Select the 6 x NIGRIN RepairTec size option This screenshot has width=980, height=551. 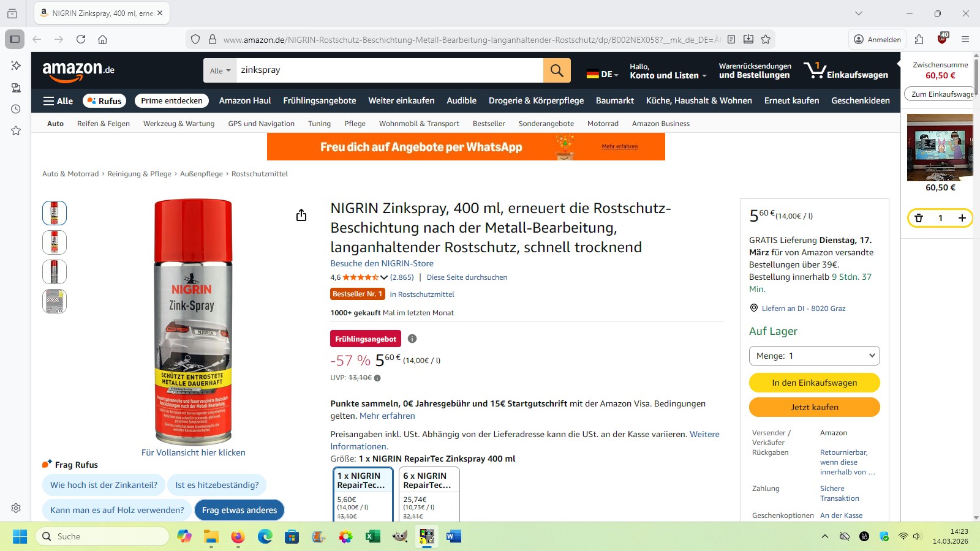(428, 495)
